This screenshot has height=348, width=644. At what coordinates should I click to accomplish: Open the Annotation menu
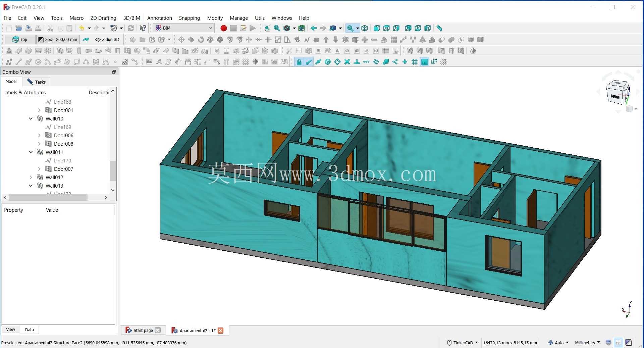(159, 18)
